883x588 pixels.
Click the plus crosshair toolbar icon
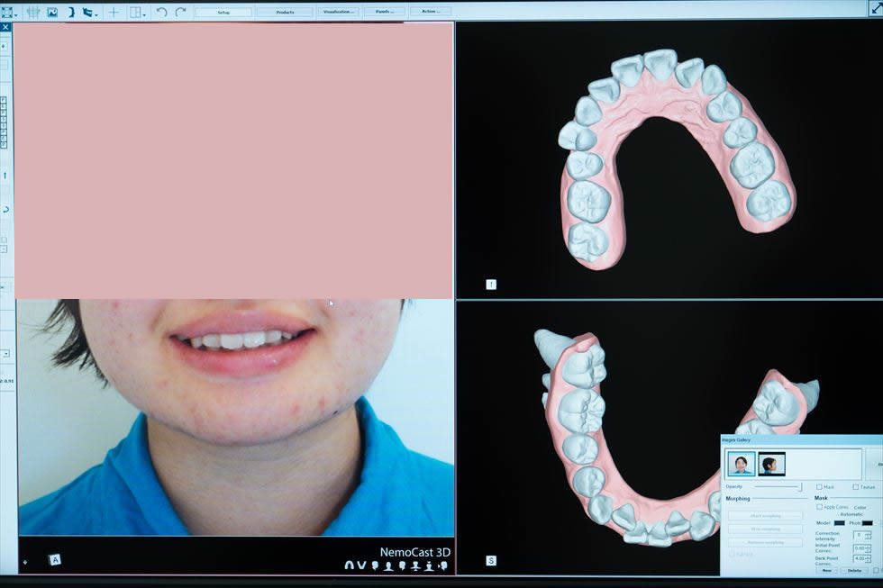coord(114,13)
